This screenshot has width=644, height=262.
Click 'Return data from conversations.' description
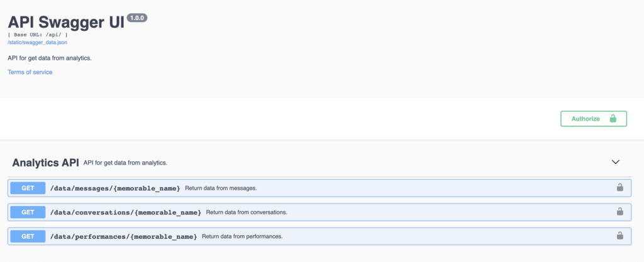click(x=247, y=212)
